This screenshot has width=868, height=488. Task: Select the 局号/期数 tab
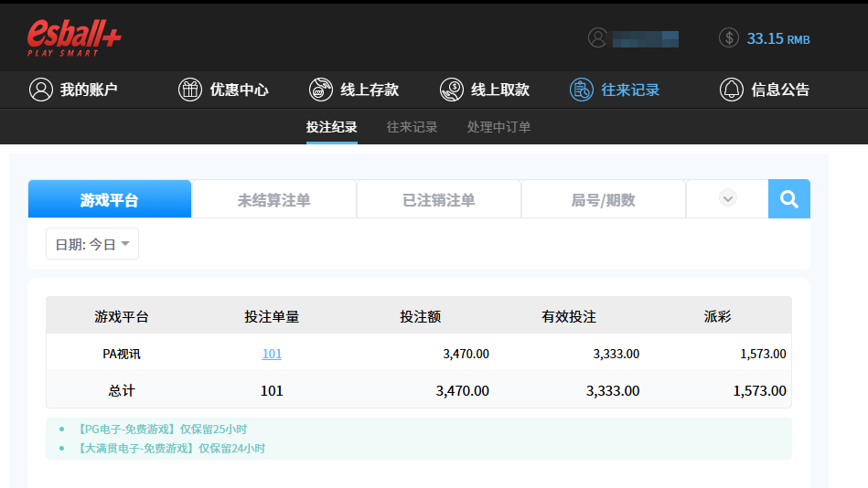(603, 199)
